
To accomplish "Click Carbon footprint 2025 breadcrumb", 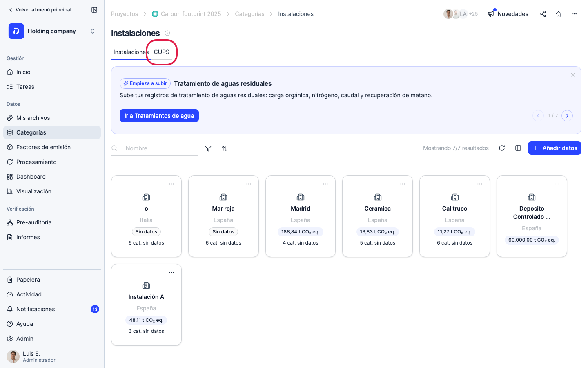I will point(186,14).
